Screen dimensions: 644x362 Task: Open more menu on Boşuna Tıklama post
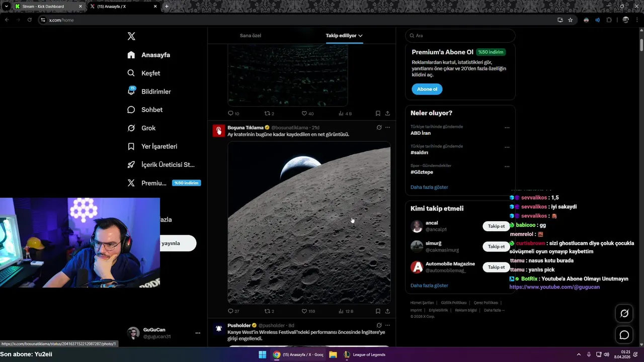click(387, 128)
